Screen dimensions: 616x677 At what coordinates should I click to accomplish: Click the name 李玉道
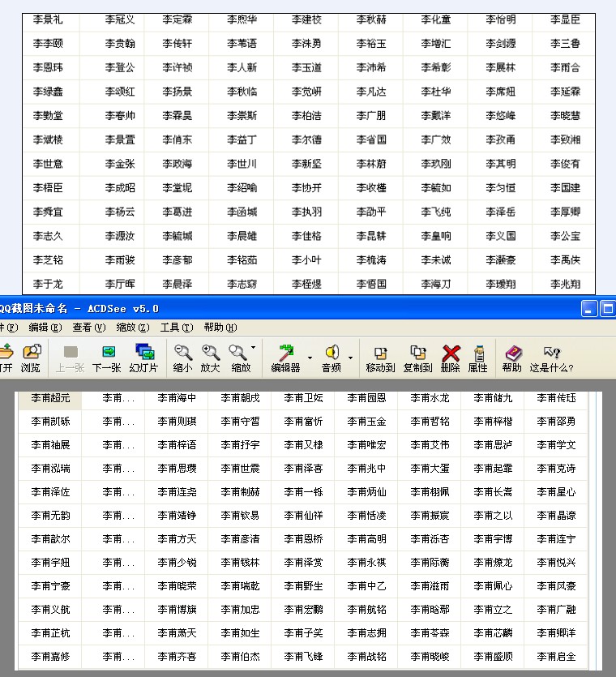pyautogui.click(x=306, y=68)
